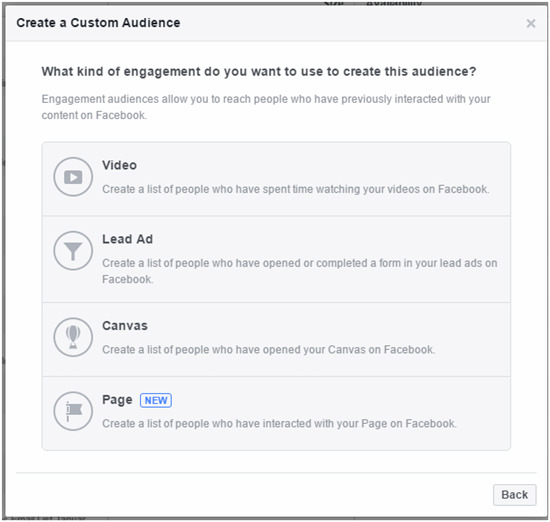Click the Create a Custom Audience title
Viewport: 550px width, 522px height.
(x=98, y=23)
